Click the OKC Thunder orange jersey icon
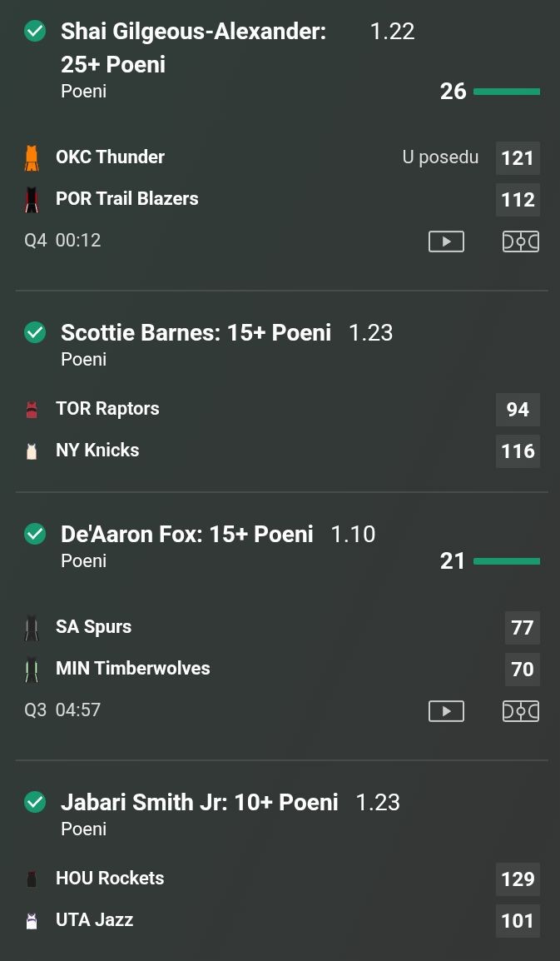Image resolution: width=560 pixels, height=961 pixels. pos(32,157)
